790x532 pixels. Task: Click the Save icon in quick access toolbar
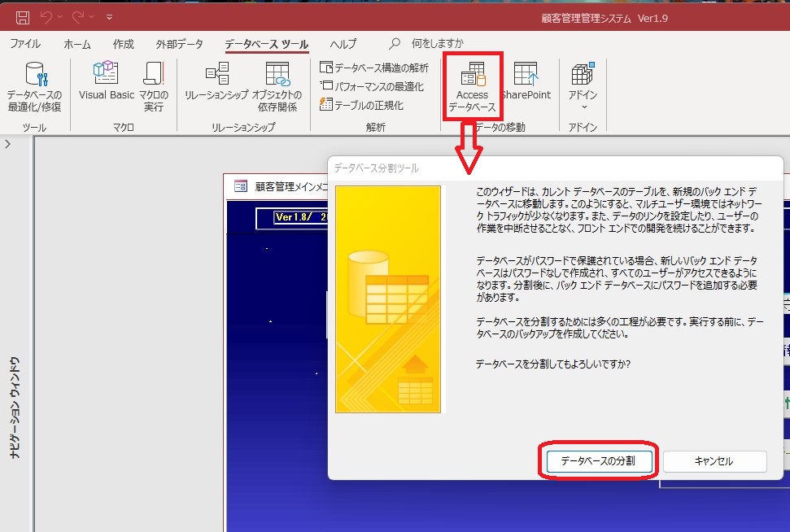pyautogui.click(x=23, y=18)
